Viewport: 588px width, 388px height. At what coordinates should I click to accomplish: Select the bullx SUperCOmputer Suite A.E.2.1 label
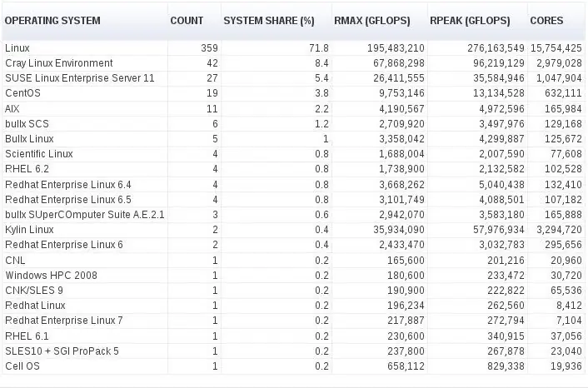pos(85,215)
